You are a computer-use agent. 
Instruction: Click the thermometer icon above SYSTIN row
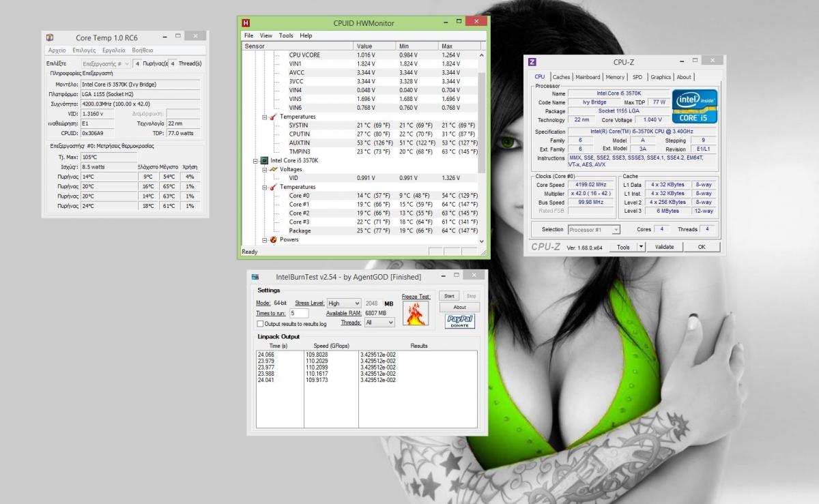273,117
